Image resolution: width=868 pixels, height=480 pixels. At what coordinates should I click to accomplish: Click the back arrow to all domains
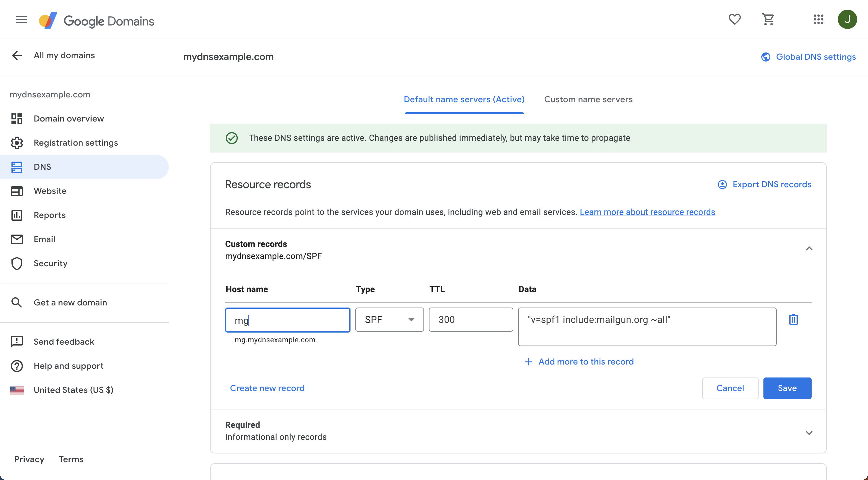17,55
